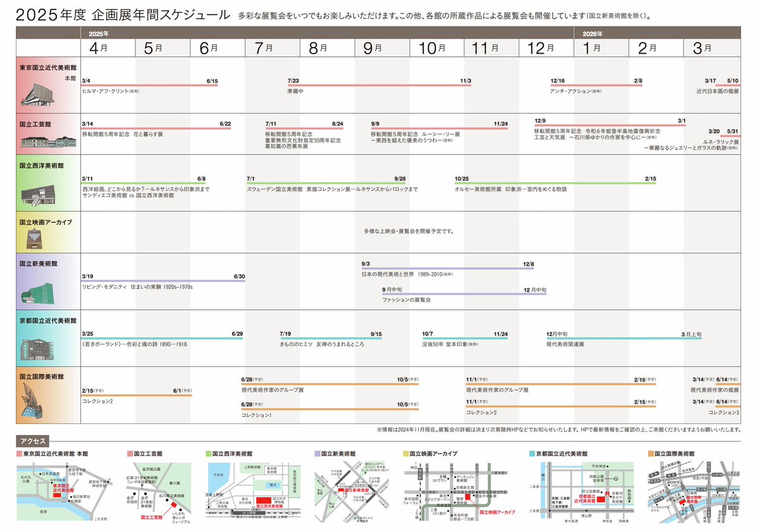Click 移転開館5周年記念 花と暮らす展 title

[x=123, y=135]
